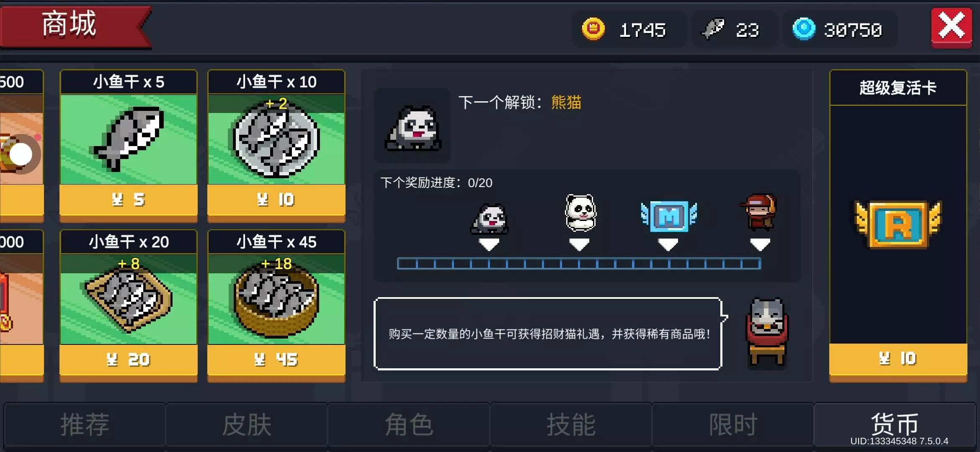Buy 超级复活卡 for ¥10
Screen dimensions: 980x452
(898, 359)
